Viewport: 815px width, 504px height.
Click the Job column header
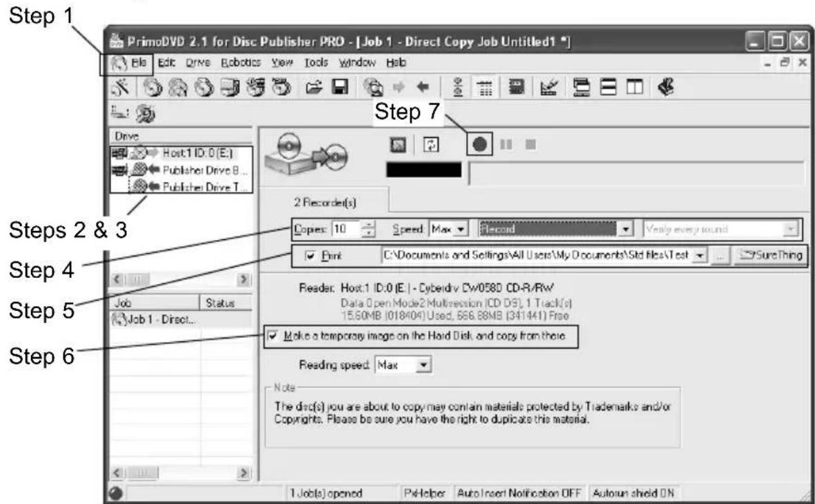tap(154, 303)
